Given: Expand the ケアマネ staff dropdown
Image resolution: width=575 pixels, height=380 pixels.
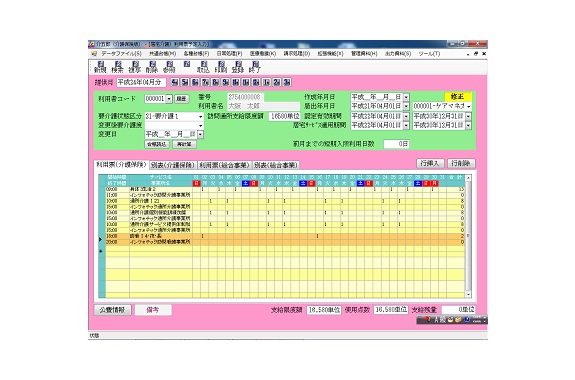Looking at the screenshot, I should (x=469, y=106).
